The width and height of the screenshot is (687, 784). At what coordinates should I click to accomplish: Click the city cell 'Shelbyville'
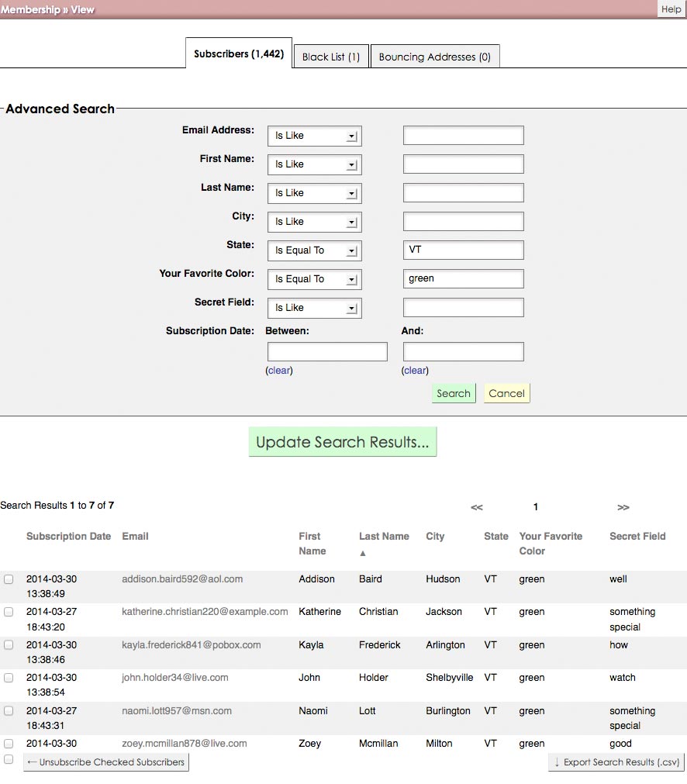[x=449, y=678]
